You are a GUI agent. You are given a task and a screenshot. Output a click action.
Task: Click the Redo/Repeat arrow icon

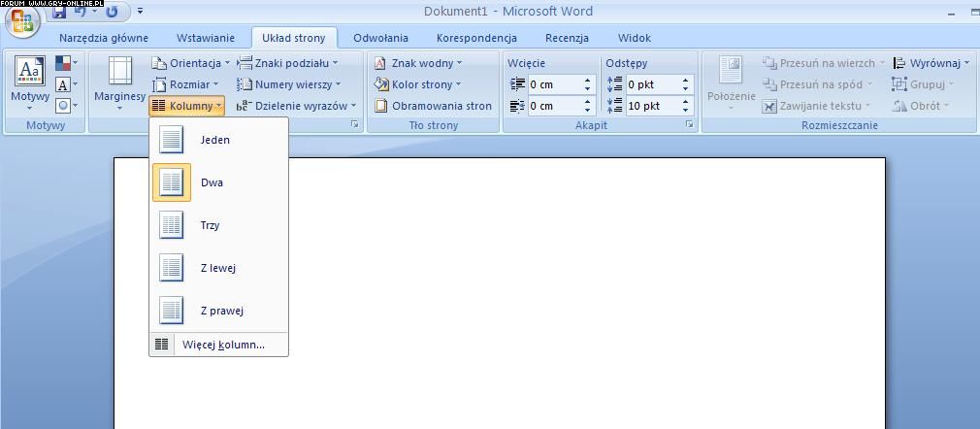coord(112,11)
